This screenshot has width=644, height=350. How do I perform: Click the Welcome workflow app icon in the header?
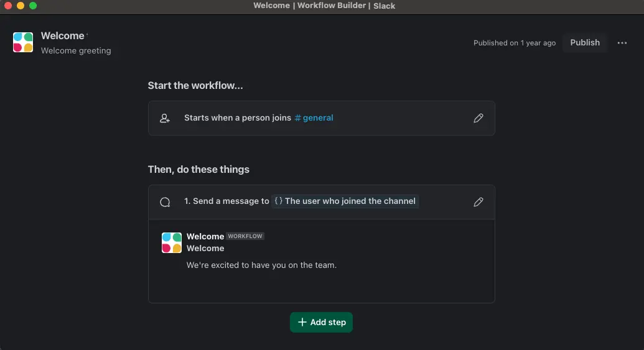tap(23, 42)
